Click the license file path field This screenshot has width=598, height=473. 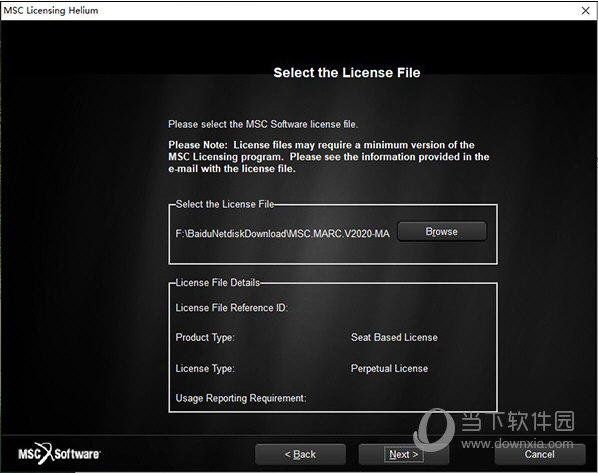(x=283, y=233)
